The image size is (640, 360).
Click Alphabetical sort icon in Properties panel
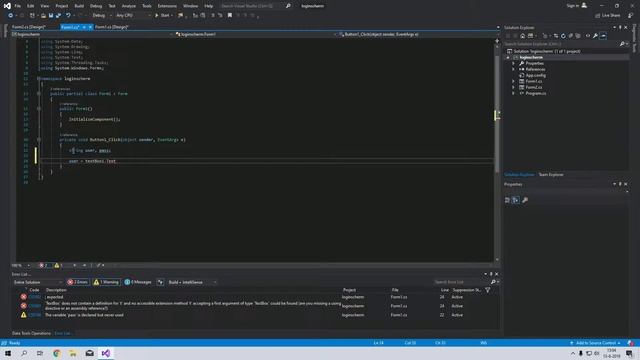(x=516, y=200)
